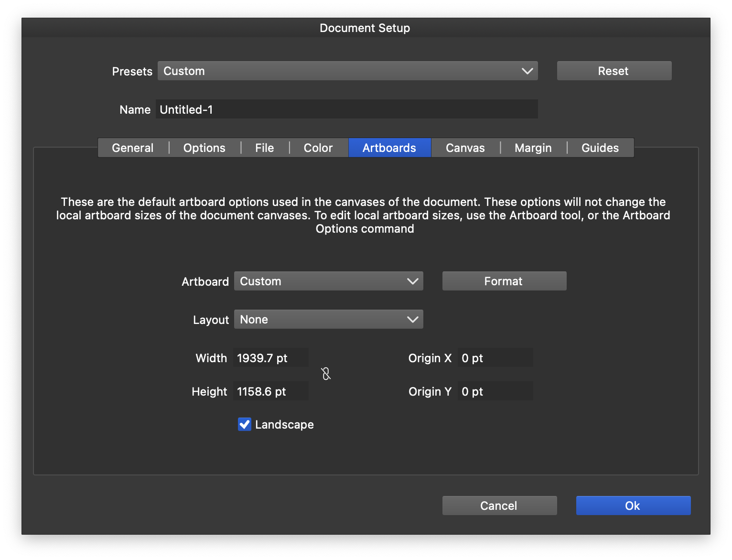Image resolution: width=732 pixels, height=560 pixels.
Task: Click the document Name text field
Action: tap(346, 109)
